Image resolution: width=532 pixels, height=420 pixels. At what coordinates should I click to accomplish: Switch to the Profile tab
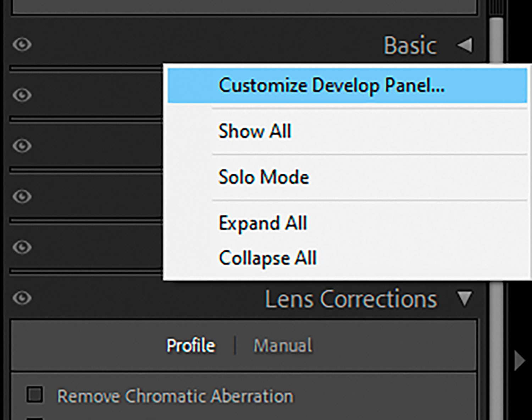191,345
